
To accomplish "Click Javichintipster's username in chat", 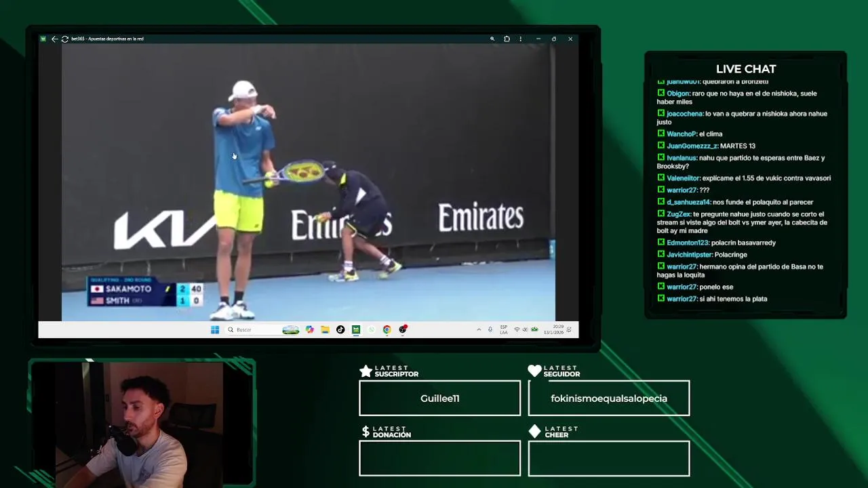I will pos(690,255).
